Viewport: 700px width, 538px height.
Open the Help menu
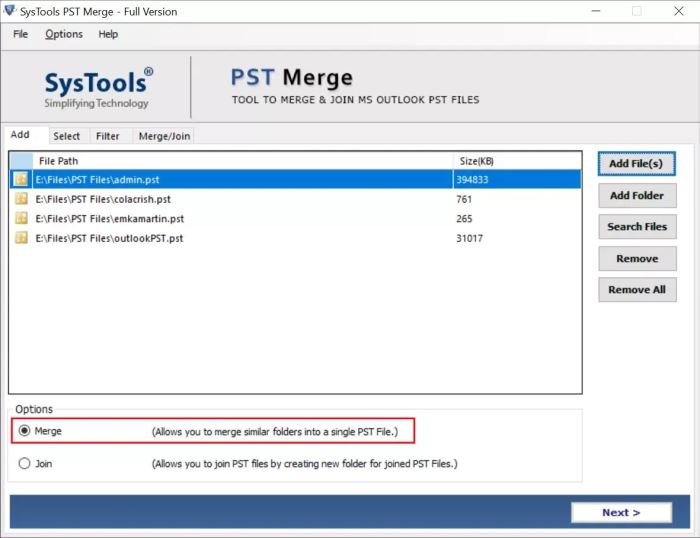coord(108,34)
